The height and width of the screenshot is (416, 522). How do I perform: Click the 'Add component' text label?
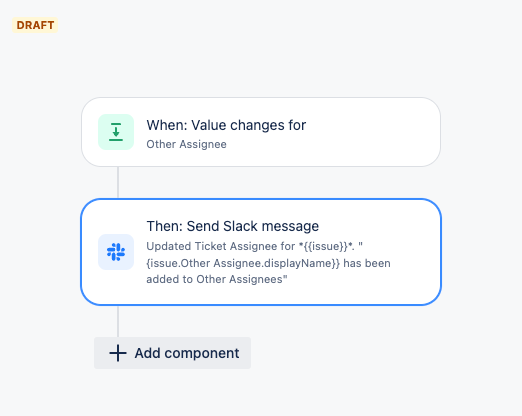(x=187, y=353)
